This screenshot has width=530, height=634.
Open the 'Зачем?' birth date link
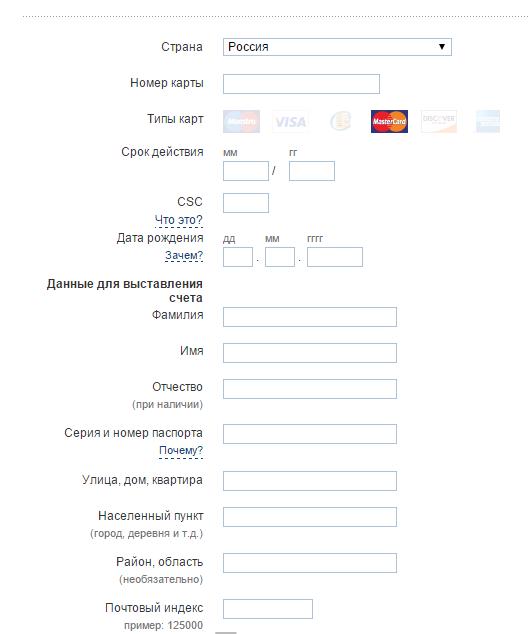pyautogui.click(x=184, y=256)
